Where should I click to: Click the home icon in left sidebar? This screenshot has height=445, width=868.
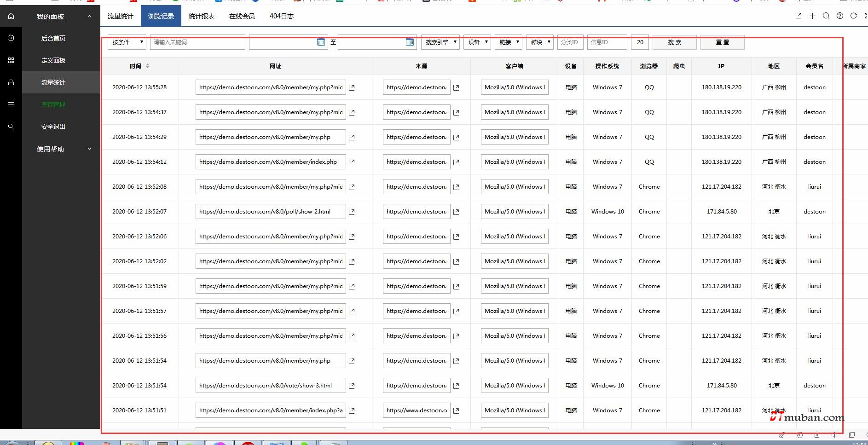[x=11, y=16]
